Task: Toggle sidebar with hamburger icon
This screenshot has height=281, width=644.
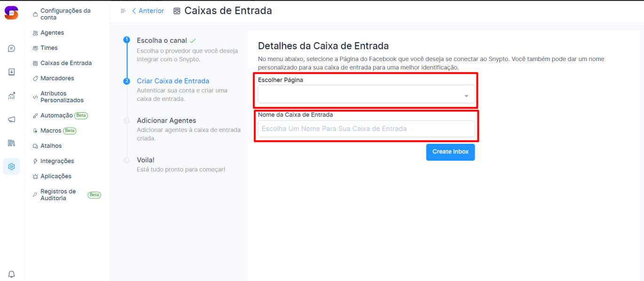Action: 123,11
